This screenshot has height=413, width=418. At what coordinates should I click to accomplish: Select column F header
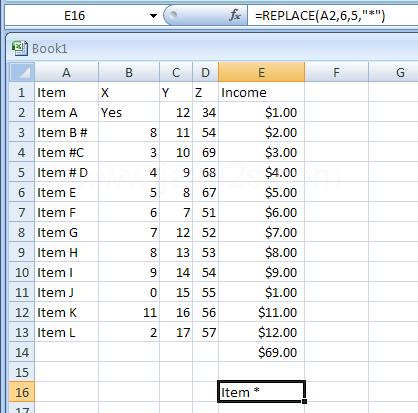click(337, 72)
